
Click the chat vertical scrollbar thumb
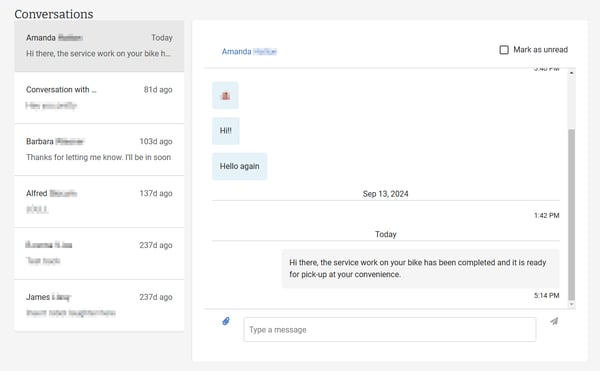(571, 215)
